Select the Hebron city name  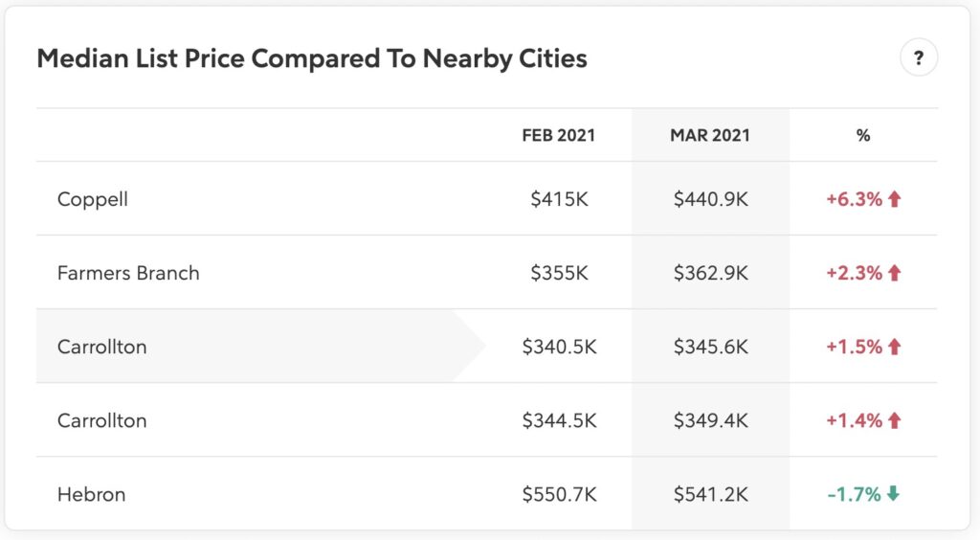(91, 494)
